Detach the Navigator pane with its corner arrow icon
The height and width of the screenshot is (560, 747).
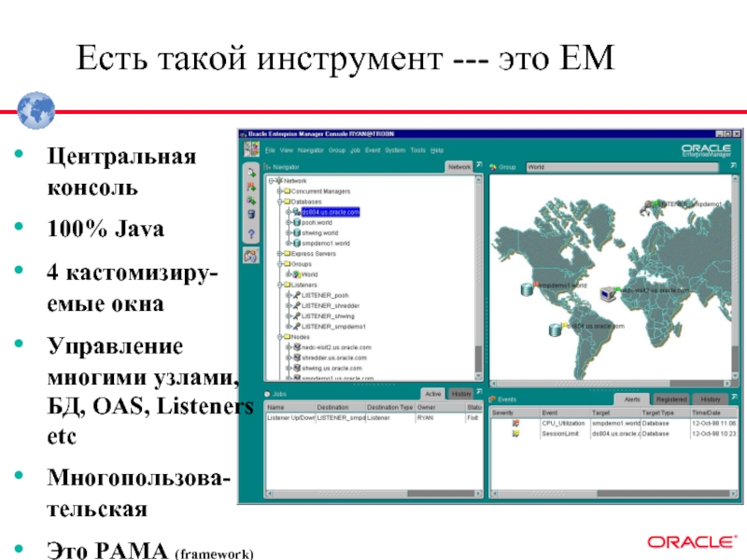point(479,165)
